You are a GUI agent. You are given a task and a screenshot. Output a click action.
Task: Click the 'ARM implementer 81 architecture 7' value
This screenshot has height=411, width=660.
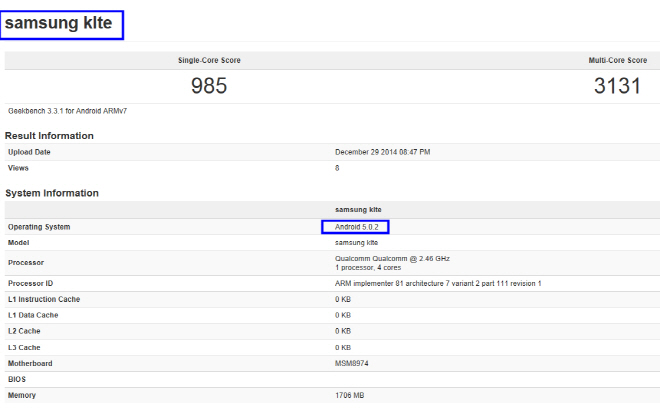438,283
